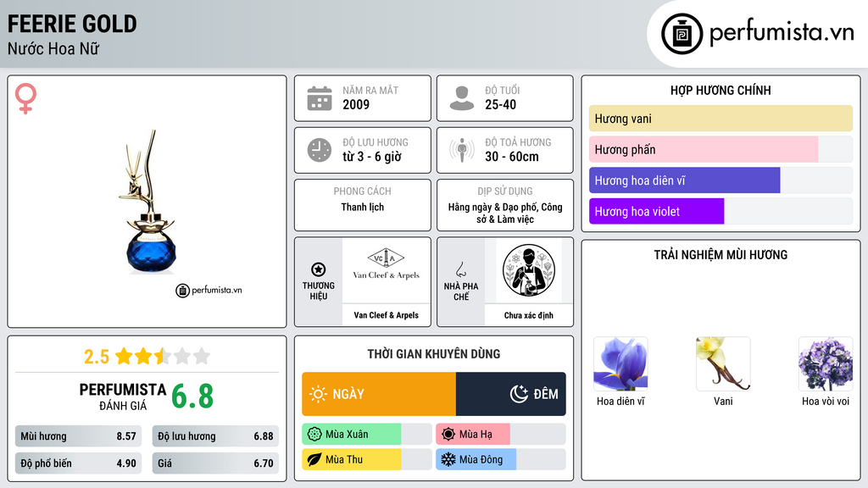Click the flower icon for Mùa Xuân

click(314, 435)
